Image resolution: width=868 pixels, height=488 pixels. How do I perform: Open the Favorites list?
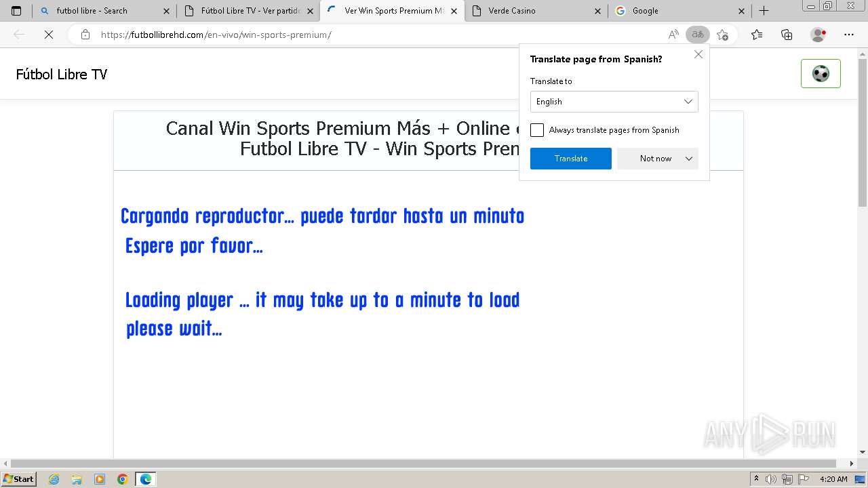(757, 35)
